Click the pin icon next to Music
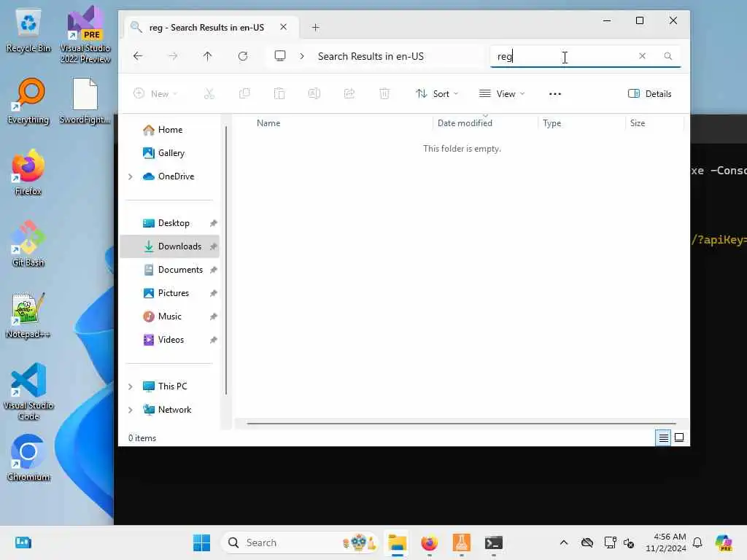747x560 pixels. pos(214,316)
